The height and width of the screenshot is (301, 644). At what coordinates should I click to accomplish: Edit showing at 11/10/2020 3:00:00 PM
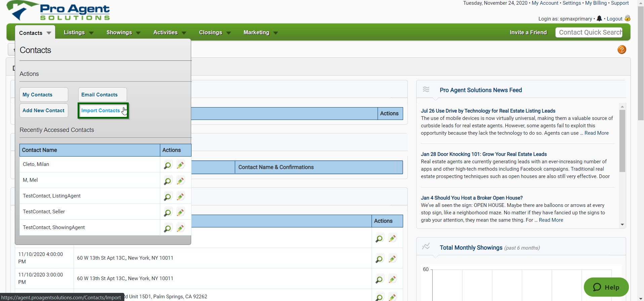click(392, 279)
